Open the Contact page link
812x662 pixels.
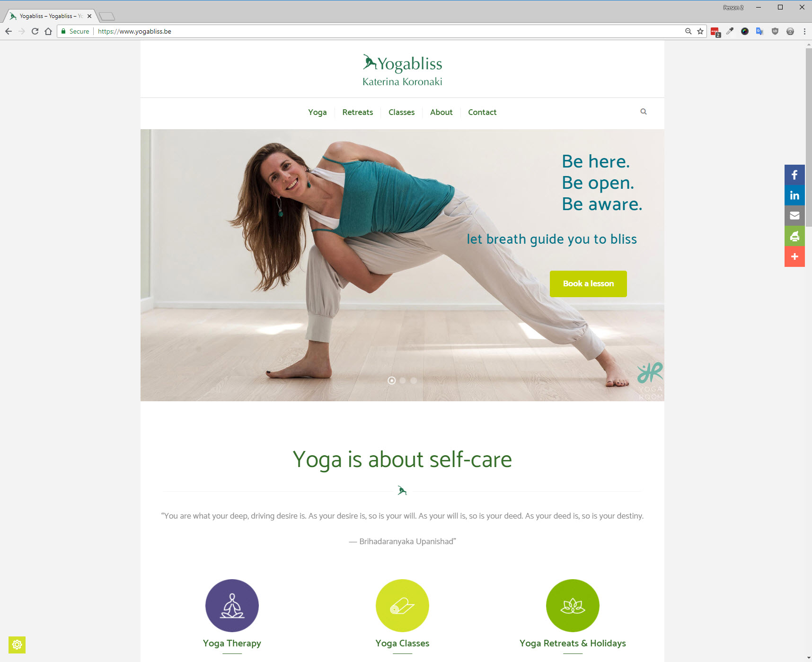[x=482, y=112]
